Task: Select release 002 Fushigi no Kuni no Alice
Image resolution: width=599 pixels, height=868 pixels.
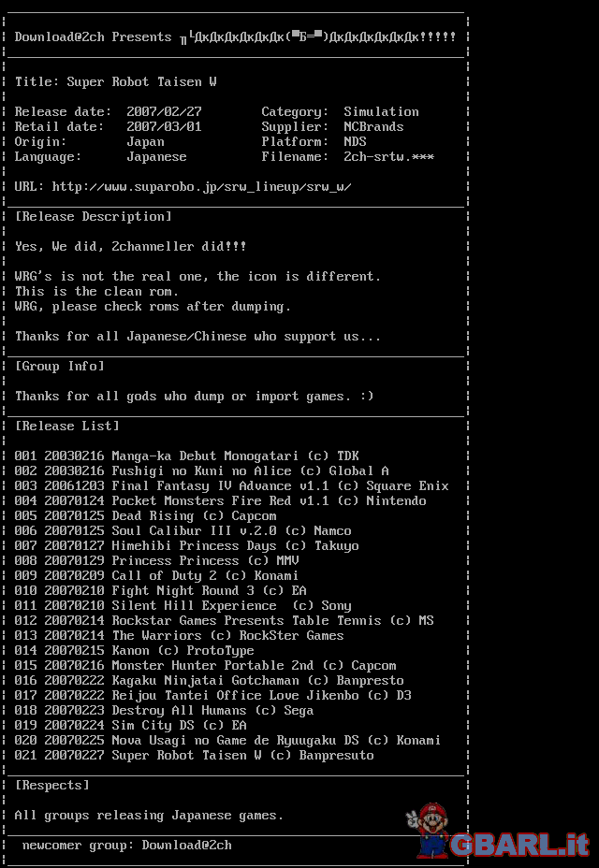Action: click(202, 470)
